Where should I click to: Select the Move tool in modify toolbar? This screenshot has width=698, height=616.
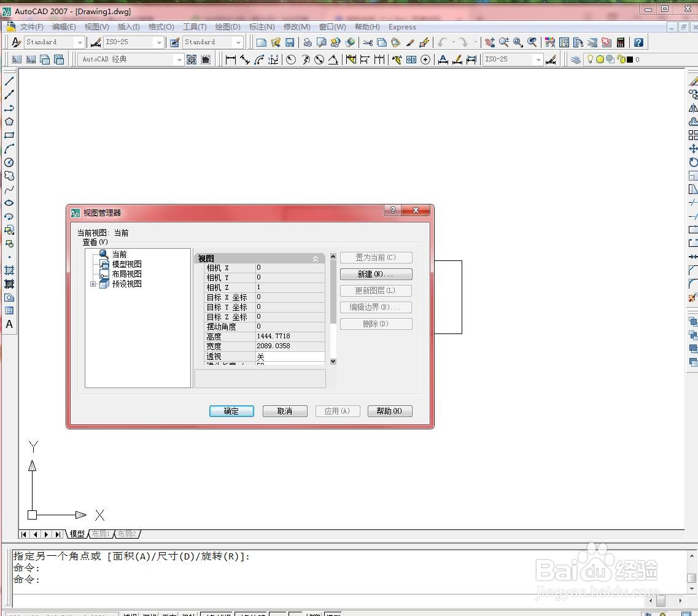tap(693, 149)
